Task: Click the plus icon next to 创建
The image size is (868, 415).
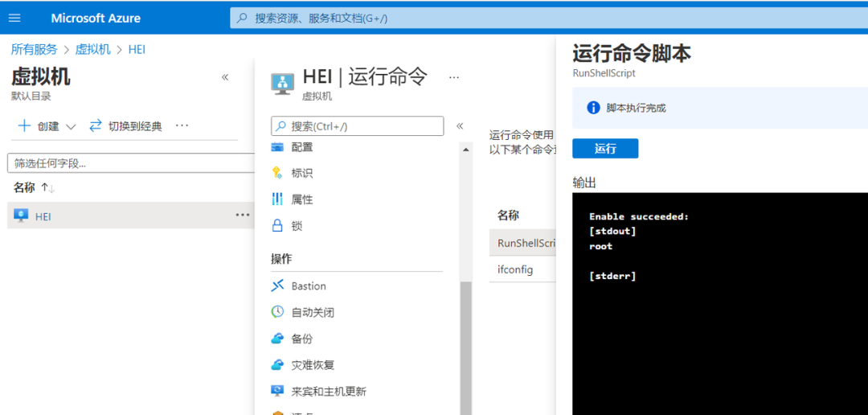Action: [24, 125]
